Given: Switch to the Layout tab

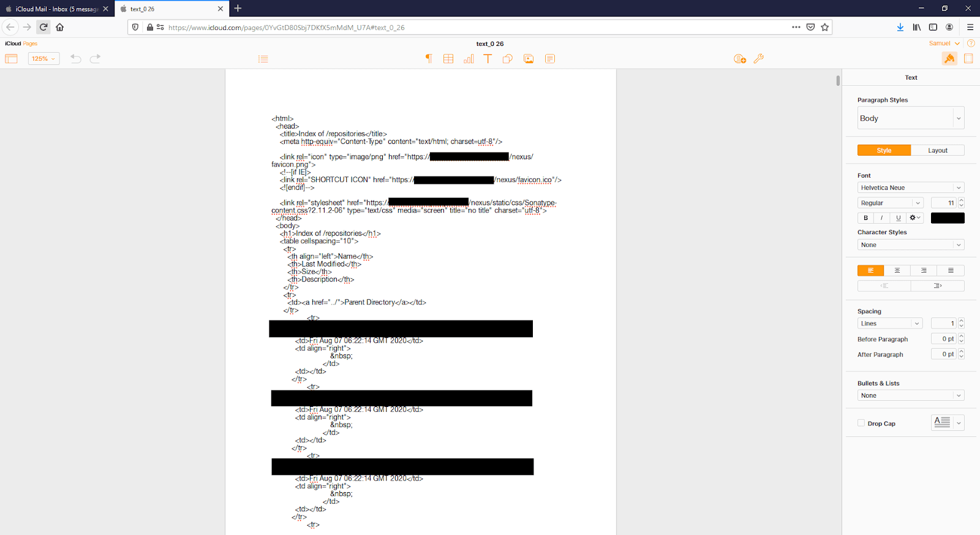Looking at the screenshot, I should (x=937, y=150).
